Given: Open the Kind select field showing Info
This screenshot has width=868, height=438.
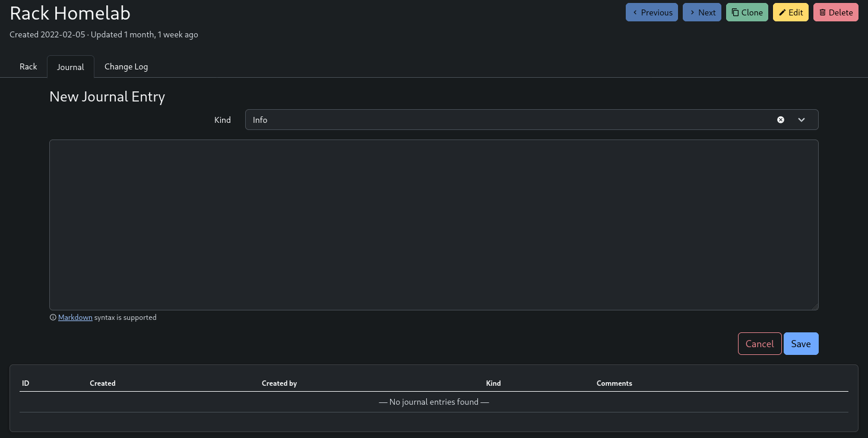Looking at the screenshot, I should point(505,120).
